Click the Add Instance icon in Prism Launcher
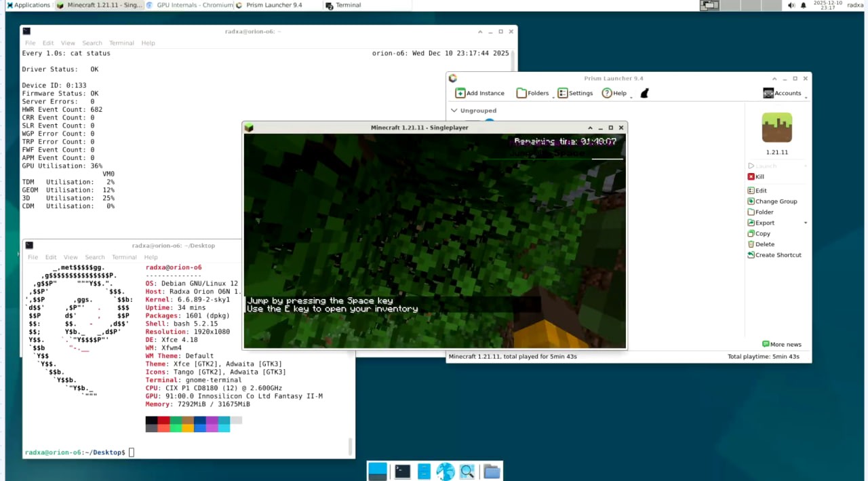The width and height of the screenshot is (868, 481). (x=460, y=93)
